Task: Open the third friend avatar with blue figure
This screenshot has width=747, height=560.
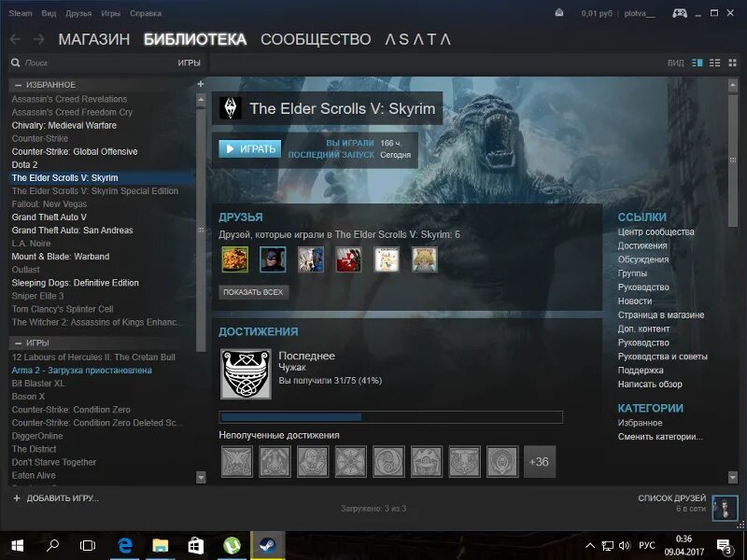Action: [x=311, y=259]
